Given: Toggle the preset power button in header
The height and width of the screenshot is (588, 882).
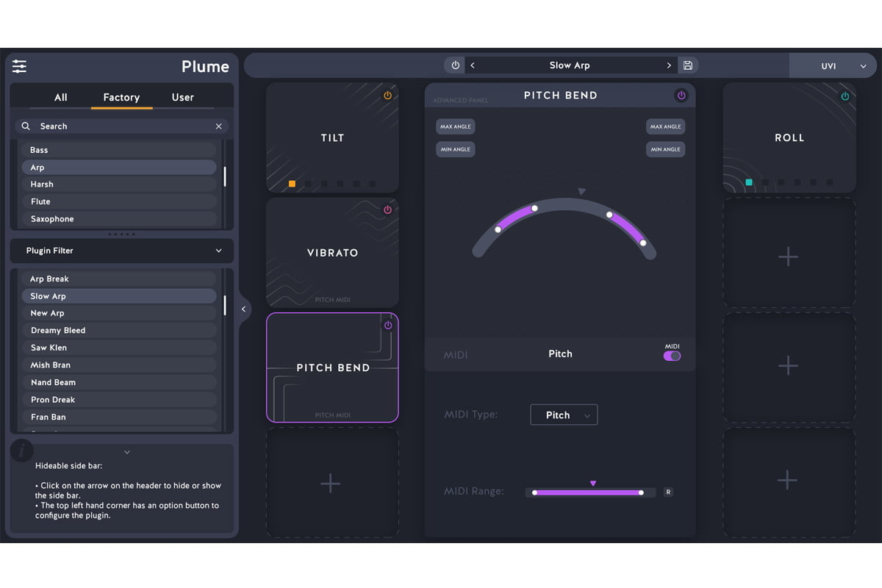Looking at the screenshot, I should coord(455,65).
